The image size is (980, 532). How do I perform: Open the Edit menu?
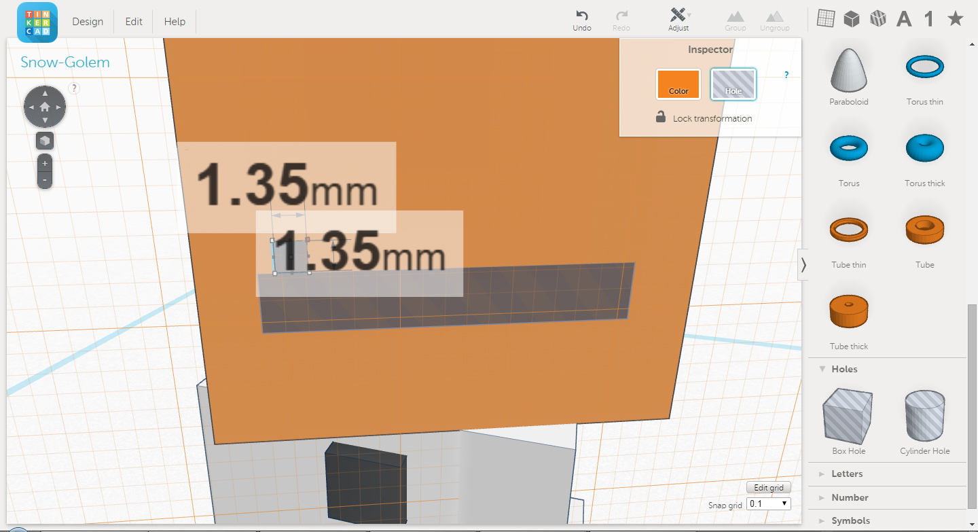[x=134, y=22]
